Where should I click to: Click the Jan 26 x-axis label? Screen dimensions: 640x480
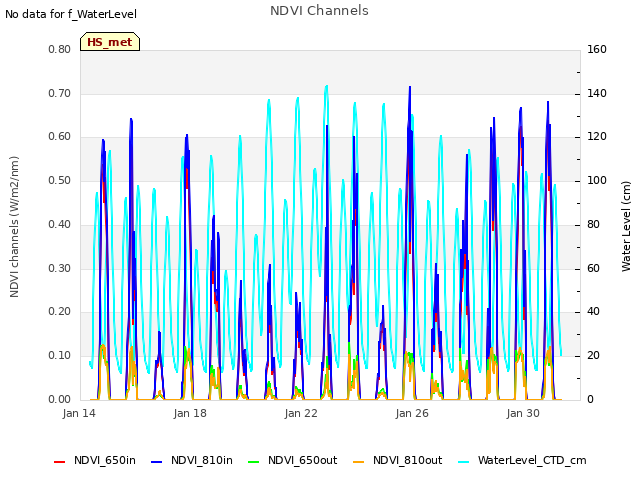click(412, 413)
